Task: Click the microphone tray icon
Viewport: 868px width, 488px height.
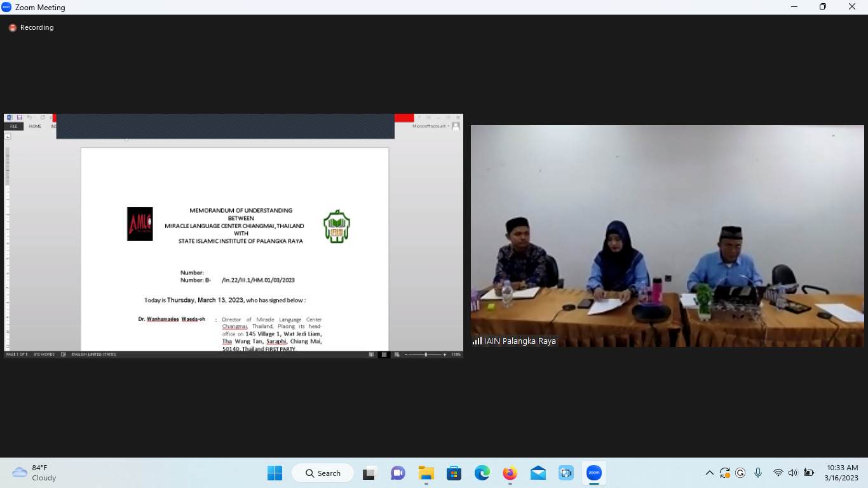Action: click(758, 473)
